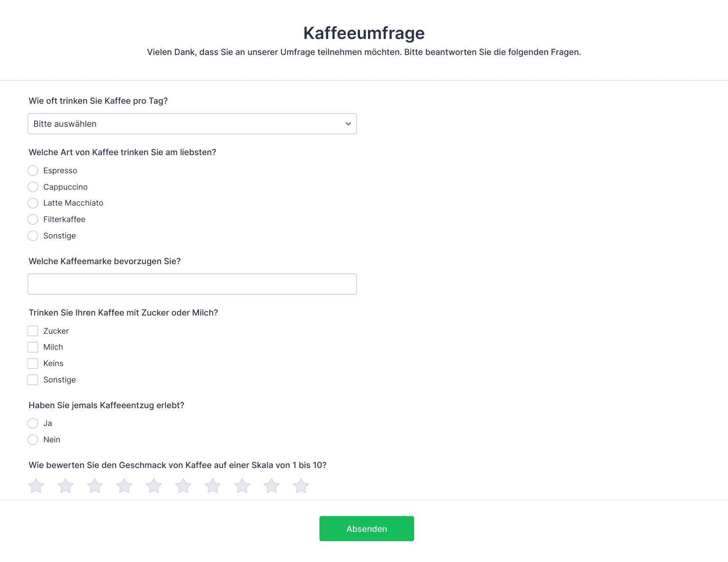Select Ja for Kaffeeentzug question
The height and width of the screenshot is (562, 728).
(33, 423)
